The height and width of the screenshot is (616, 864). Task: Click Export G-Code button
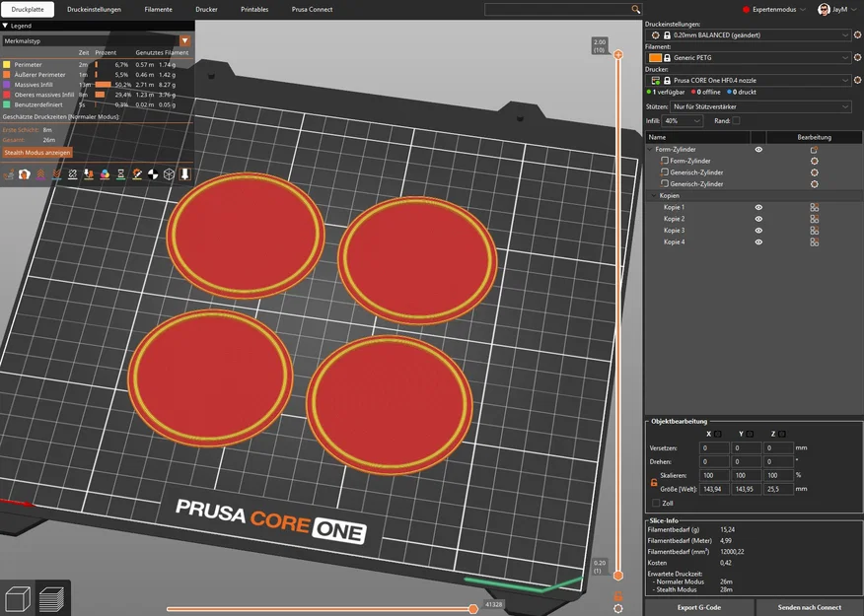pyautogui.click(x=698, y=607)
